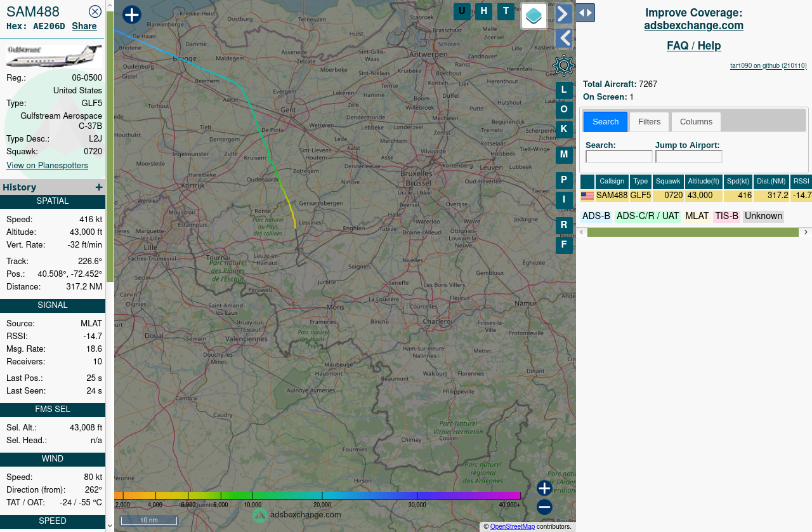Click the table horizontal scrollbar right arrow
Viewport: 812px width, 532px height.
tap(806, 232)
